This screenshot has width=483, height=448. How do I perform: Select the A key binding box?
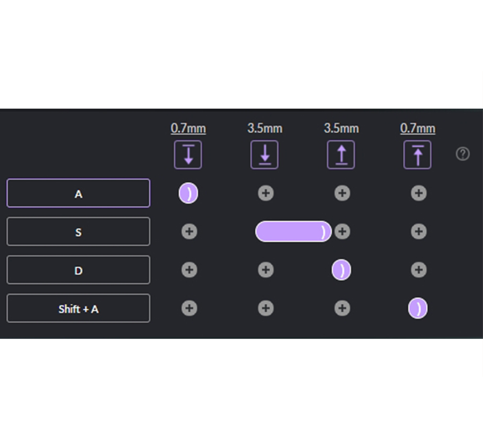point(78,193)
